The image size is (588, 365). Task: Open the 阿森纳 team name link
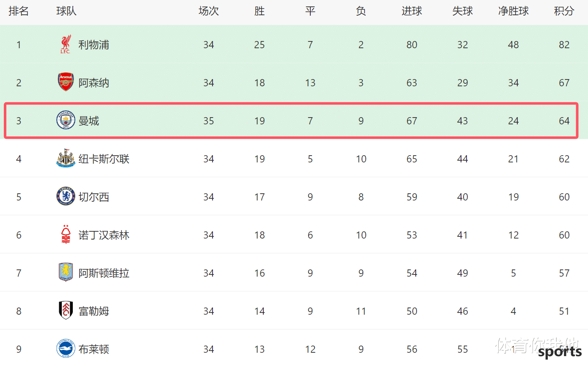click(94, 83)
